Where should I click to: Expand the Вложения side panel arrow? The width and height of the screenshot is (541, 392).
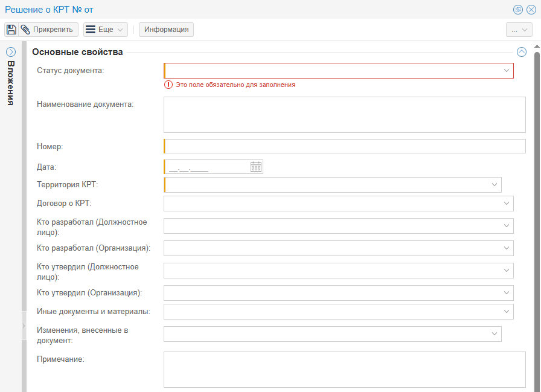pos(10,52)
